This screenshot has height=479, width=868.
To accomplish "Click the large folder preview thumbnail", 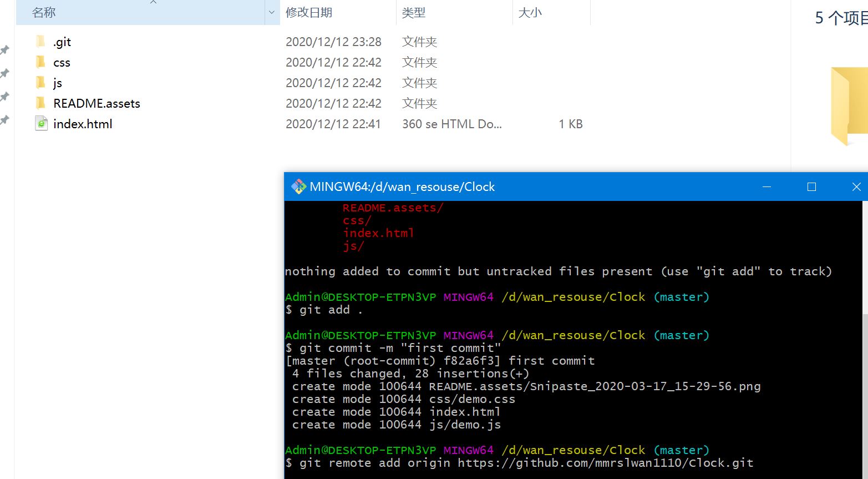I will (849, 106).
